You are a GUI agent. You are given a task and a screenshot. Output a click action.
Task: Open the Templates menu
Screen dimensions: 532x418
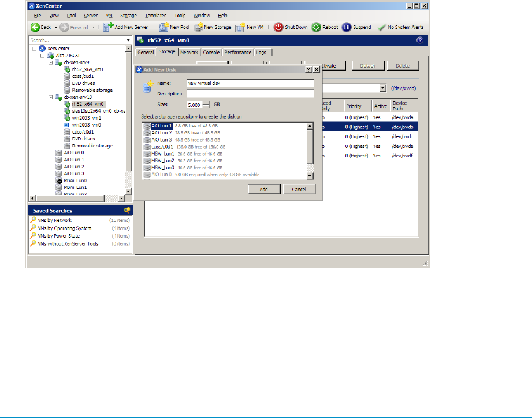pyautogui.click(x=155, y=16)
